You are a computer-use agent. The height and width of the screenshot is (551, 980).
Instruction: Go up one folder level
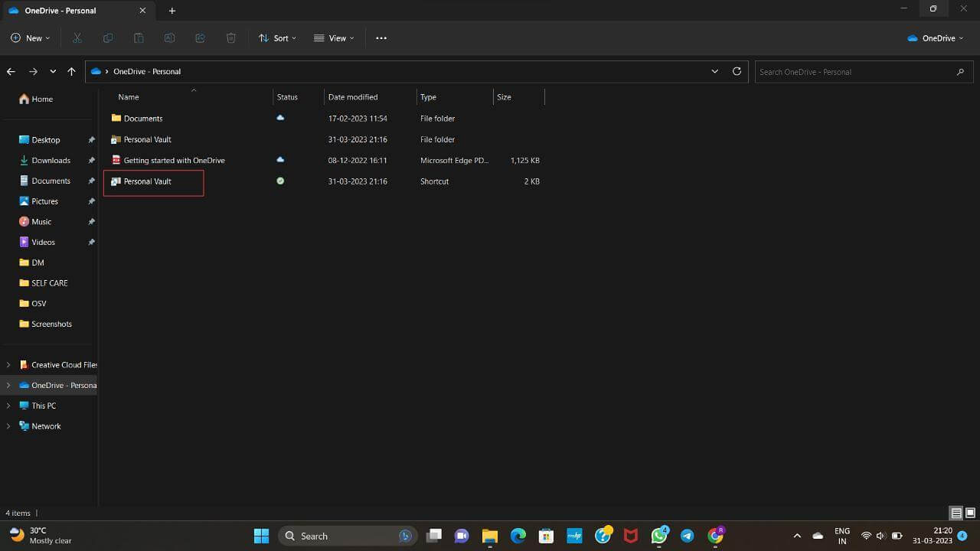71,71
